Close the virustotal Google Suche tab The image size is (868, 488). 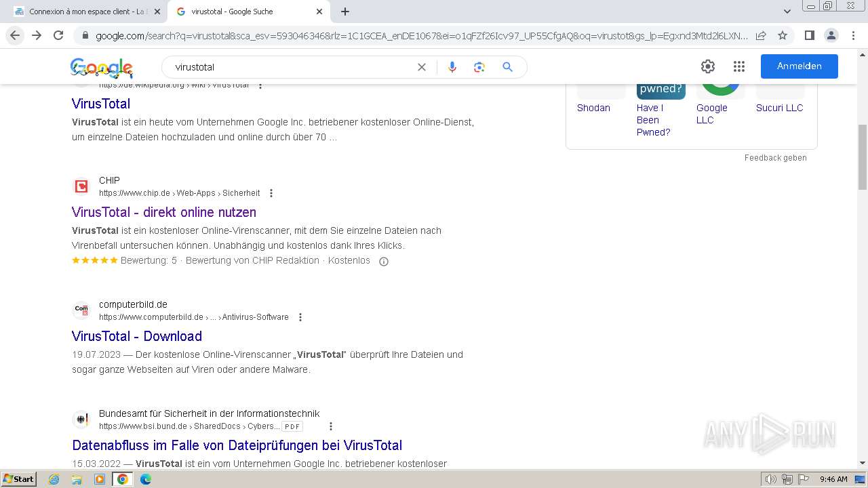pos(320,12)
